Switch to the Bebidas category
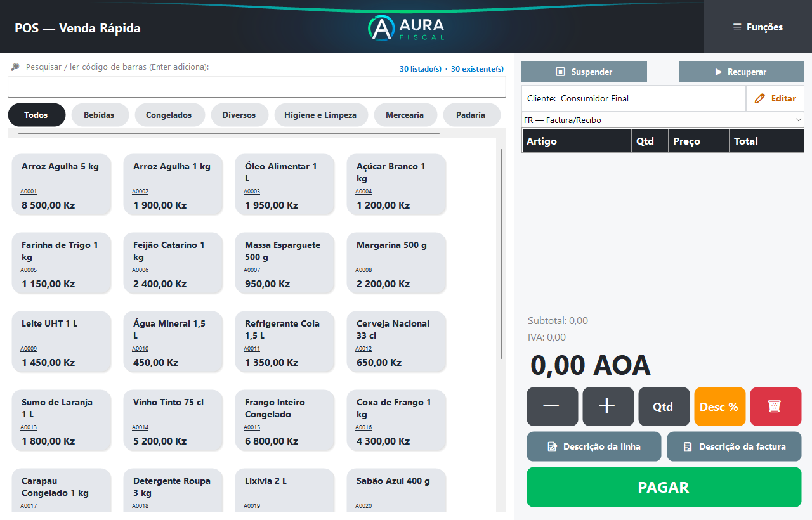Screen dimensions: 812x520 point(100,115)
